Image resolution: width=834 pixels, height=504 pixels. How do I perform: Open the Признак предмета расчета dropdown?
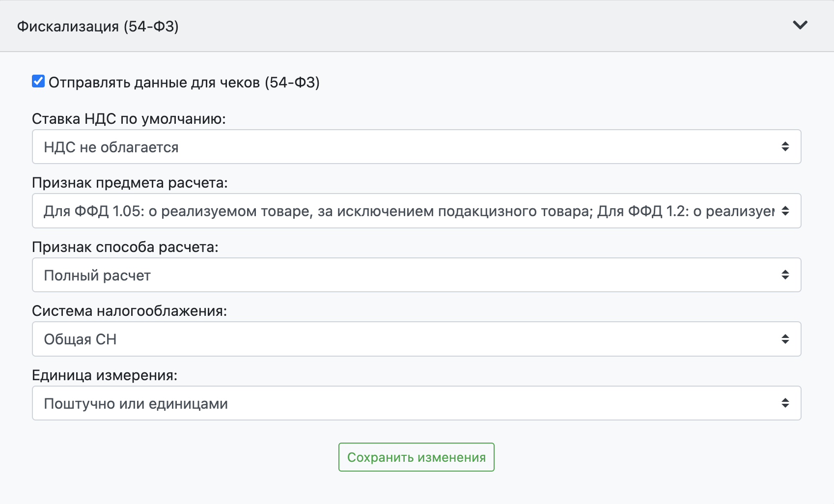coord(417,211)
